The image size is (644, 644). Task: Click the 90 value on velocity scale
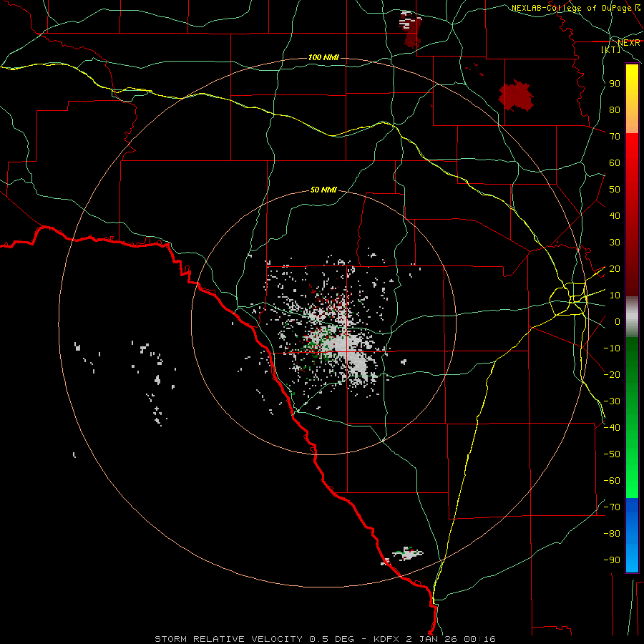(615, 84)
